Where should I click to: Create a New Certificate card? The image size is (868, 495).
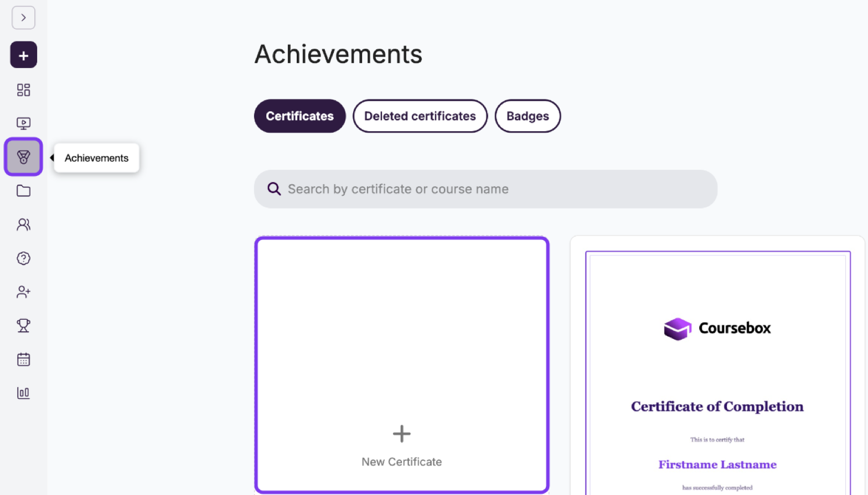[402, 365]
